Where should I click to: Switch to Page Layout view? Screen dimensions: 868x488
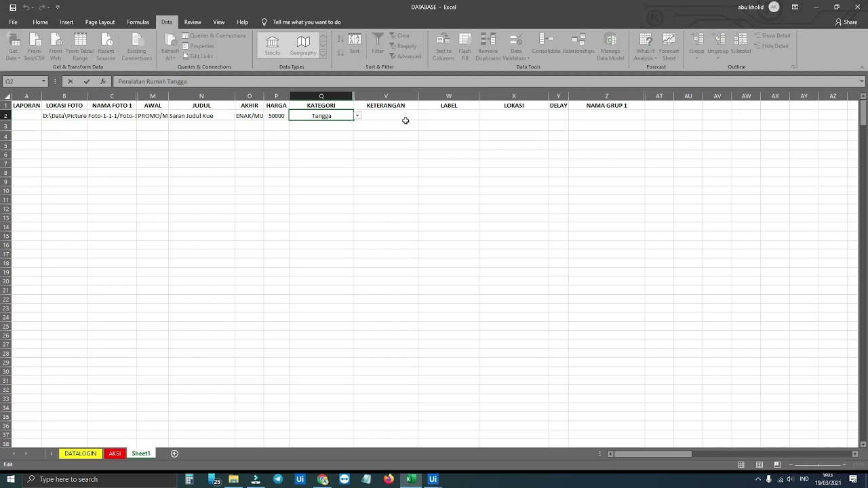(759, 465)
